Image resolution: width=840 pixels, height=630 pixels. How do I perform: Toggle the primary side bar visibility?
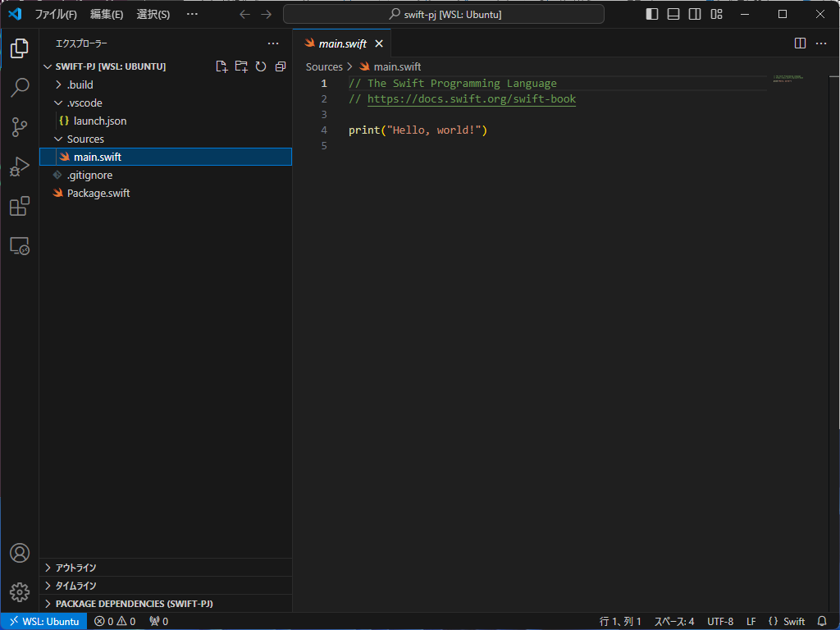652,14
